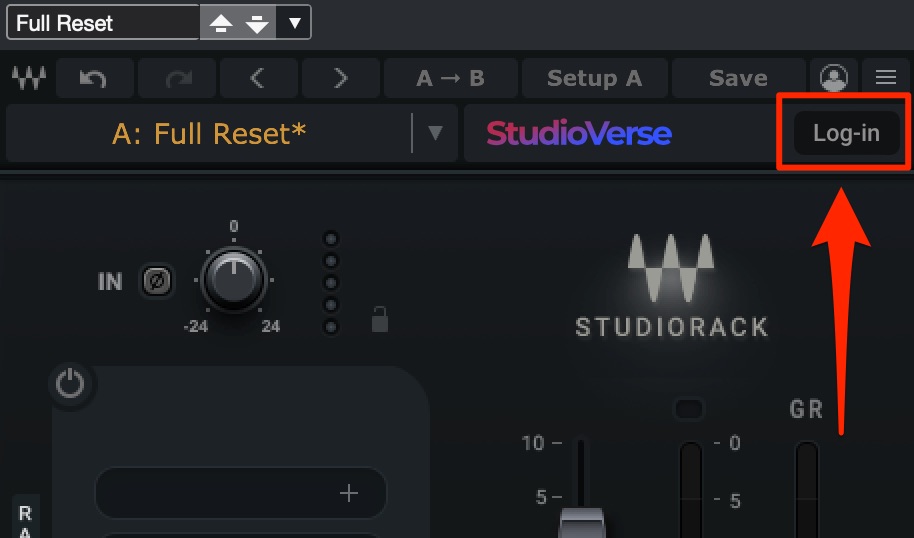Click the StudioRack logo

(x=672, y=286)
